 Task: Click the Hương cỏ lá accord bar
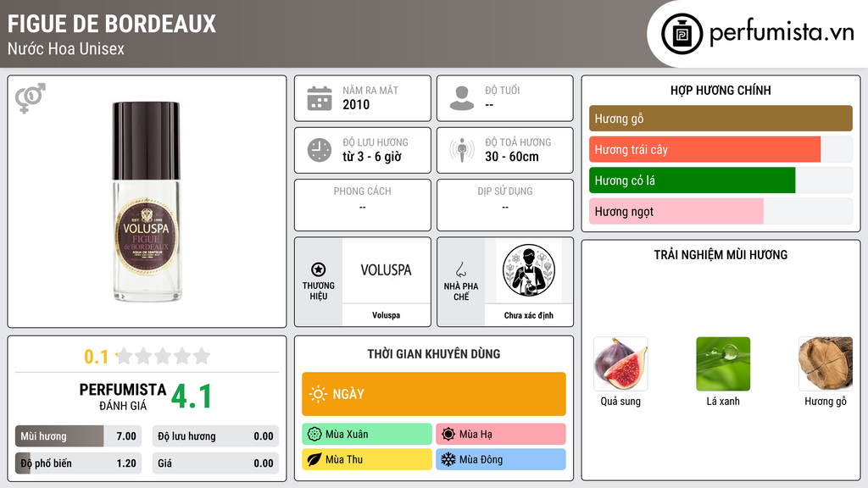(721, 180)
